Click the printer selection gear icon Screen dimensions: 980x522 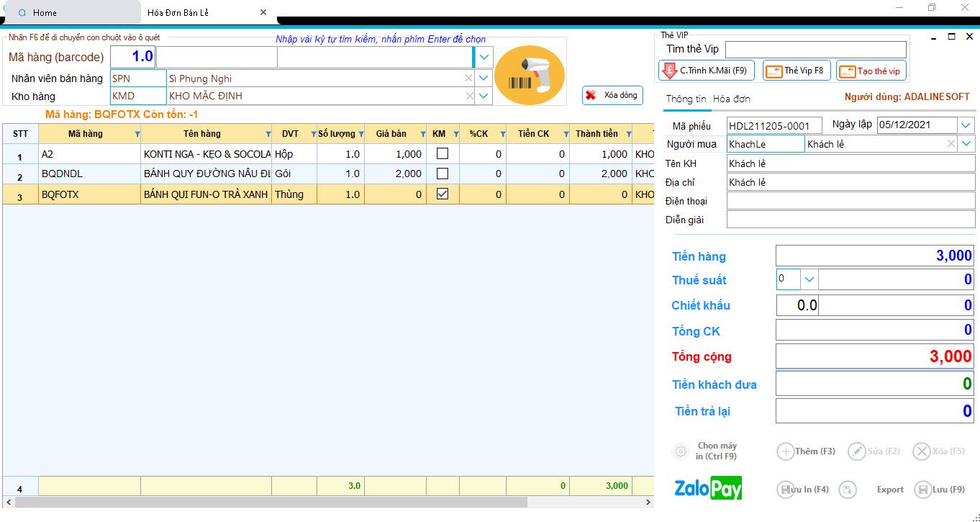[680, 451]
